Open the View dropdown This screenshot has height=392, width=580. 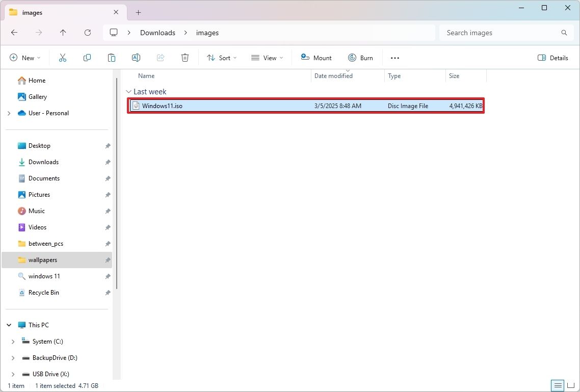[267, 57]
